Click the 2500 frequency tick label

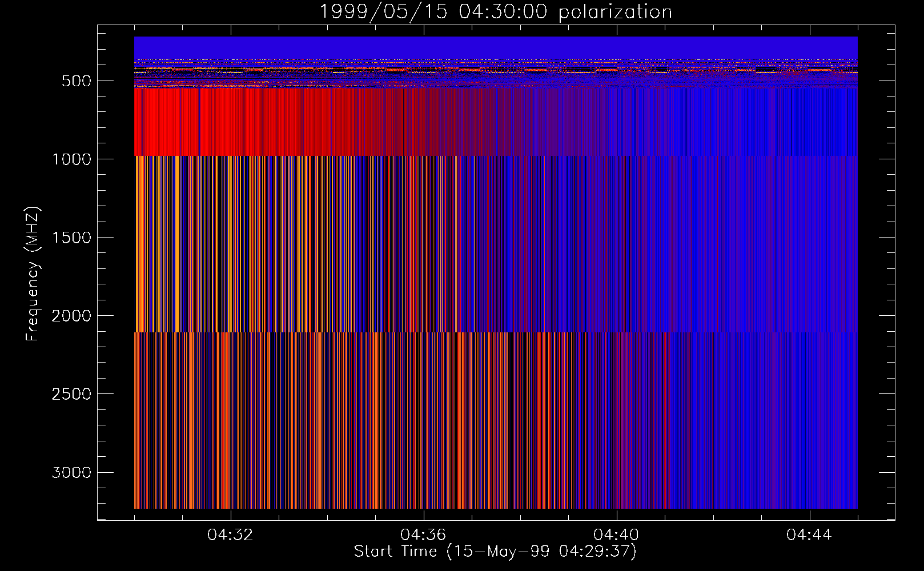(71, 394)
